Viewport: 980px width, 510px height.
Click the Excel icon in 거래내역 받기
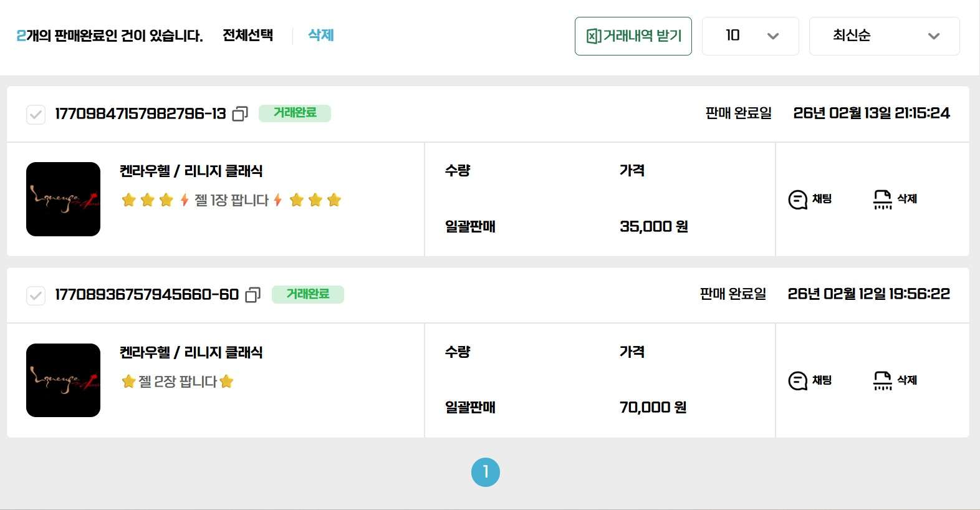click(593, 36)
